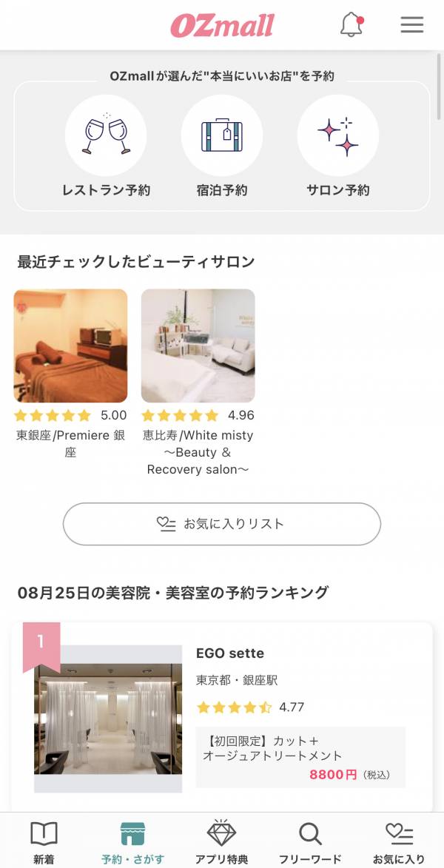Tap the suitcase hotel booking icon
Viewport: 444px width, 868px height.
(222, 135)
